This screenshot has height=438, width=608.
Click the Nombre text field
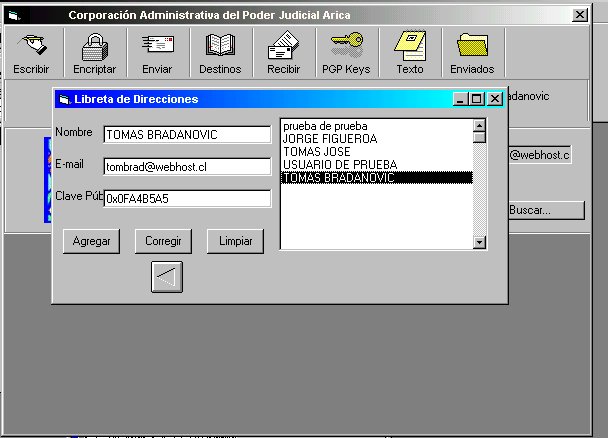[x=187, y=135]
